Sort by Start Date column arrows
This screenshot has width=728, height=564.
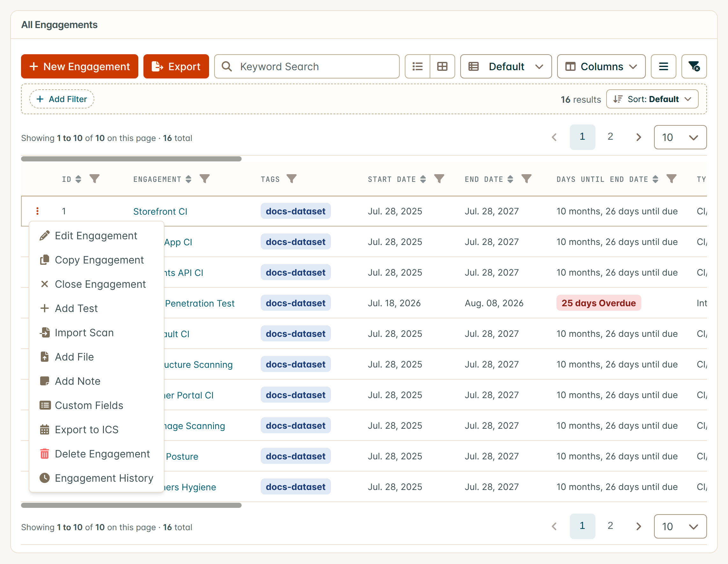pos(423,179)
